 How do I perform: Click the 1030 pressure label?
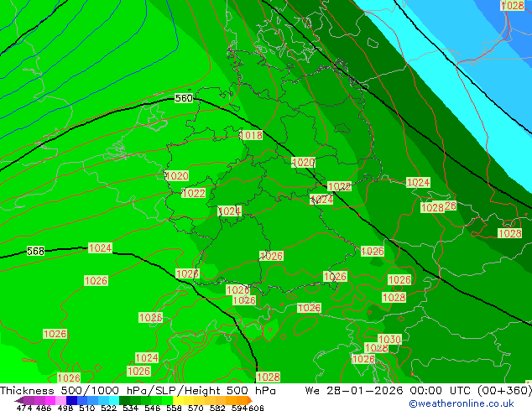coord(390,339)
